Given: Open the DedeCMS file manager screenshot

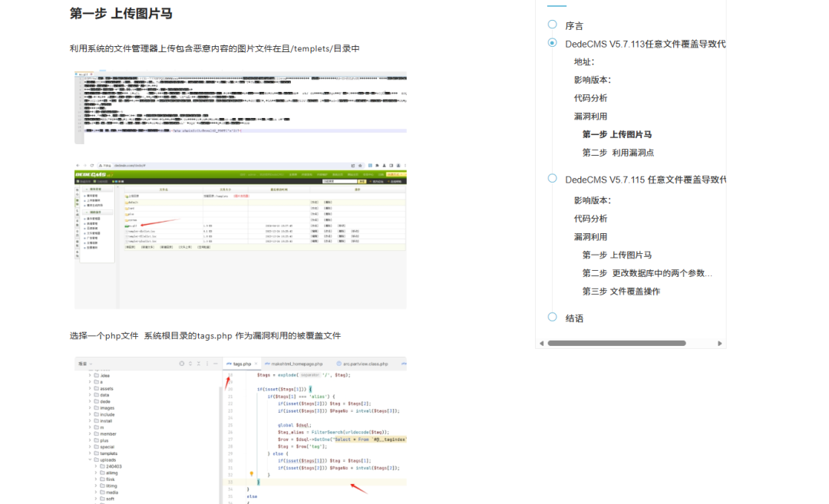Looking at the screenshot, I should (240, 235).
